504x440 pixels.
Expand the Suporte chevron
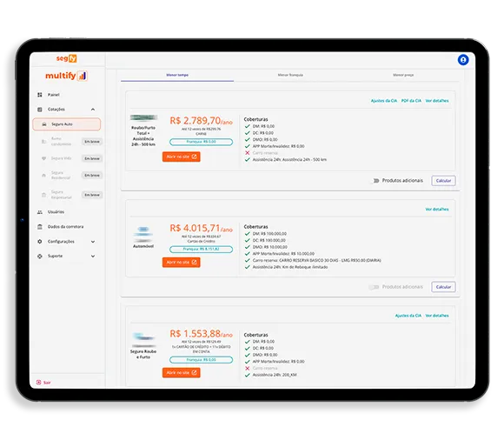(x=93, y=257)
